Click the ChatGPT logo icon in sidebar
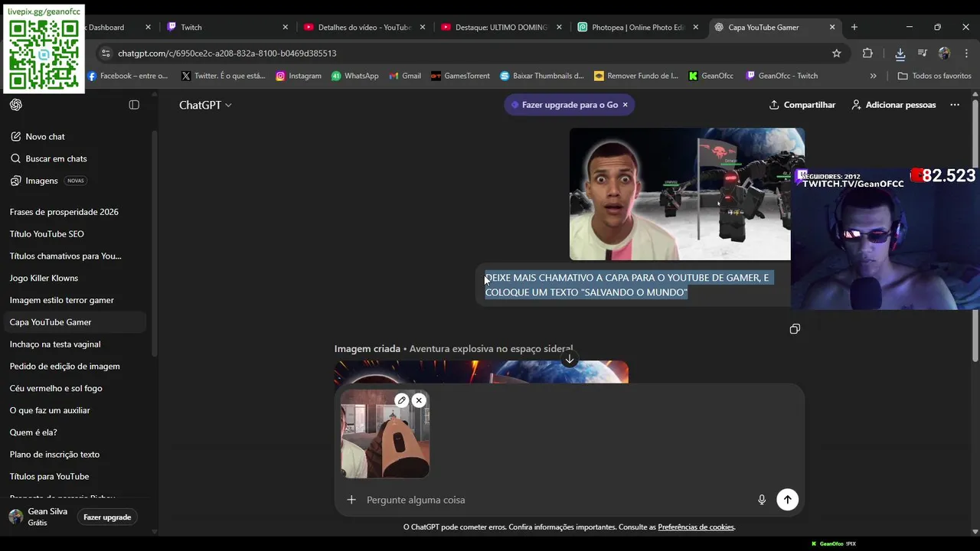 click(16, 105)
